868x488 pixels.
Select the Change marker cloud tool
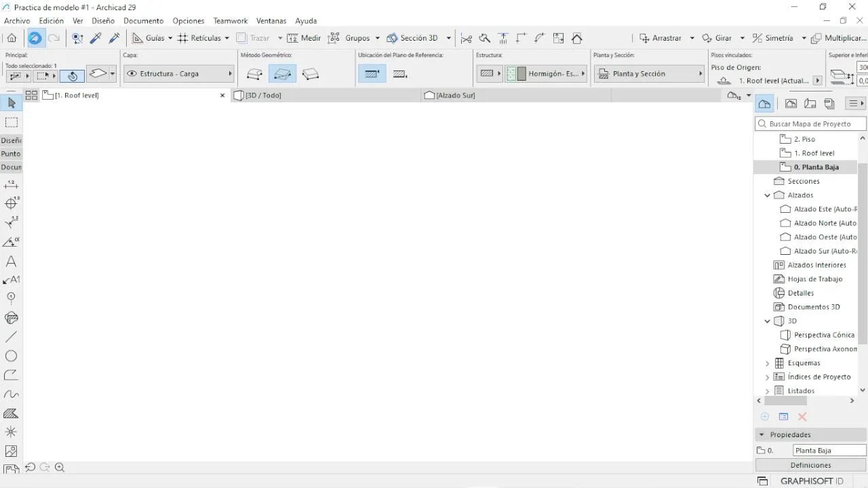pos(12,317)
